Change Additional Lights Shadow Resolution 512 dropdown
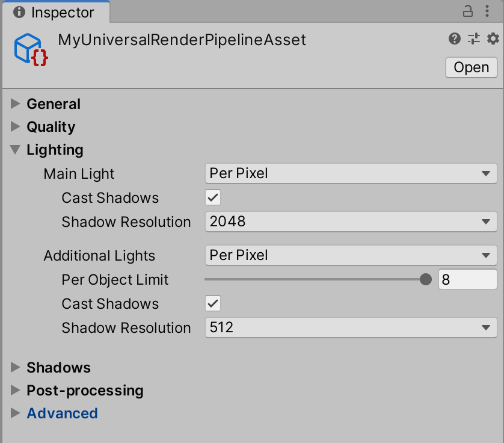 point(351,327)
